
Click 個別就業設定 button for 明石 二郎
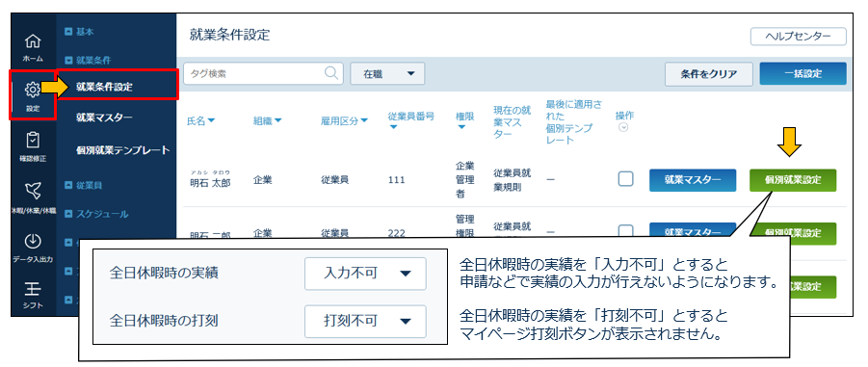[793, 233]
